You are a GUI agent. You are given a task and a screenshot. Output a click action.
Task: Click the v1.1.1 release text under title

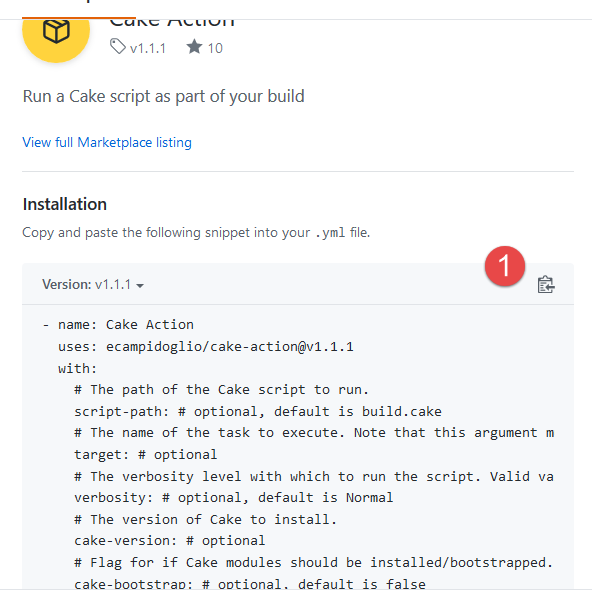pyautogui.click(x=148, y=48)
